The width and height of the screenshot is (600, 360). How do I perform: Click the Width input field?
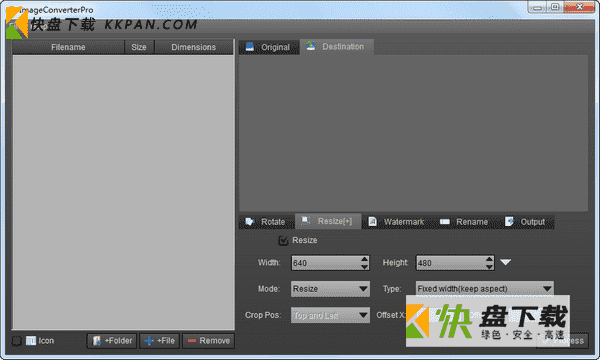click(326, 263)
